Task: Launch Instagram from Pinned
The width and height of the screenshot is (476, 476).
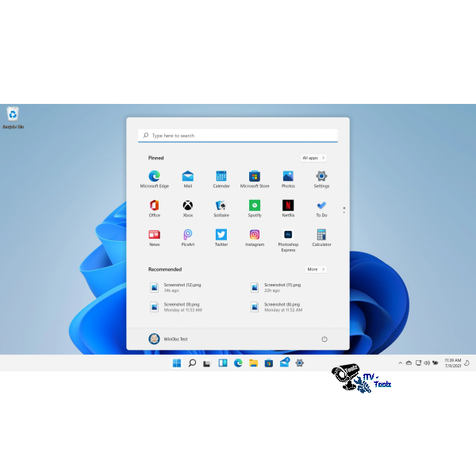Action: [255, 238]
